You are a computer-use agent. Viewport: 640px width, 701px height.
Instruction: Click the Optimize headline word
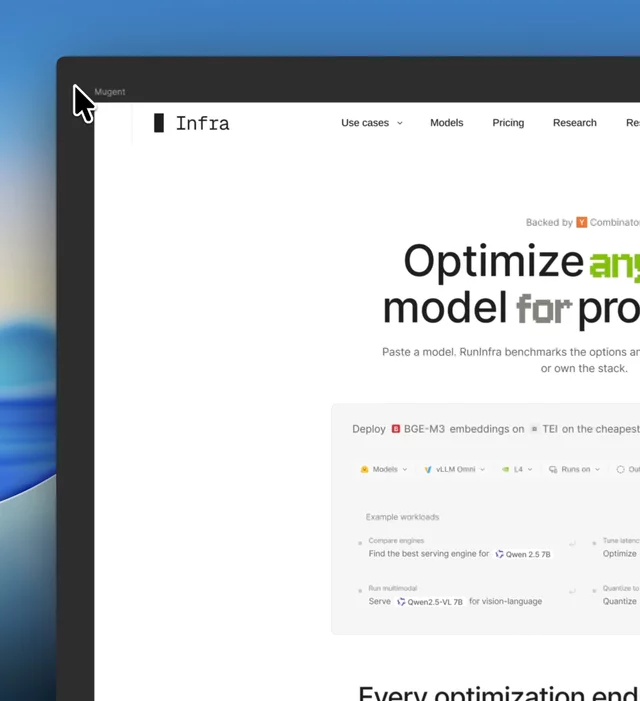click(493, 262)
